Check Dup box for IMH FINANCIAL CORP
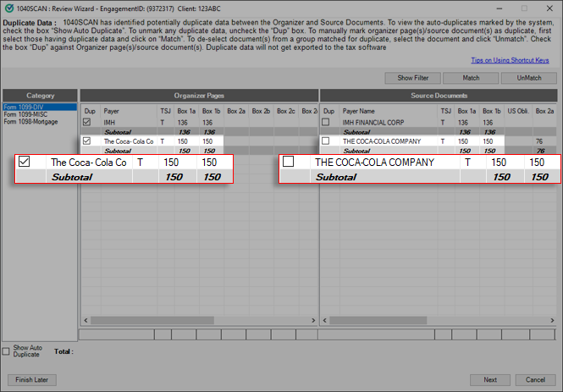The image size is (563, 392). pos(325,122)
